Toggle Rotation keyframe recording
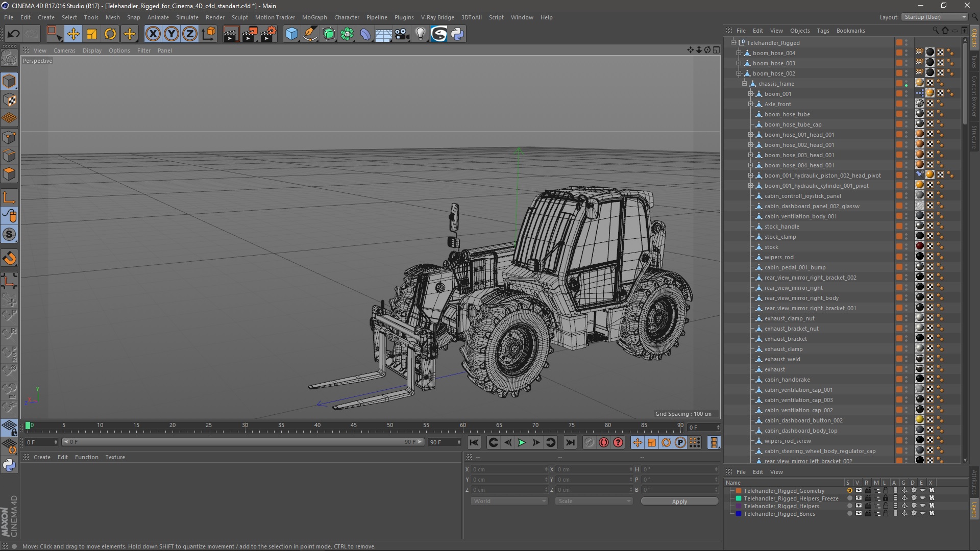This screenshot has height=551, width=980. point(666,442)
